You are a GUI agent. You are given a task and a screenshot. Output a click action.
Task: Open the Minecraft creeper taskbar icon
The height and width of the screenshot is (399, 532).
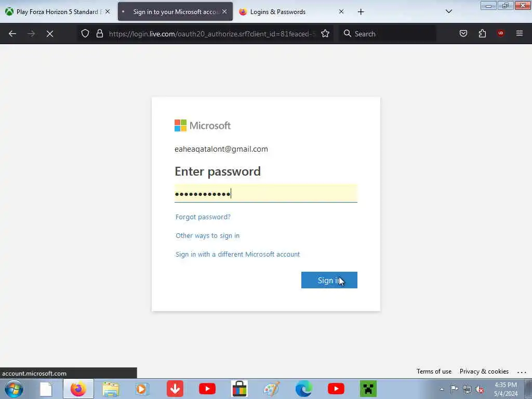[x=368, y=389]
